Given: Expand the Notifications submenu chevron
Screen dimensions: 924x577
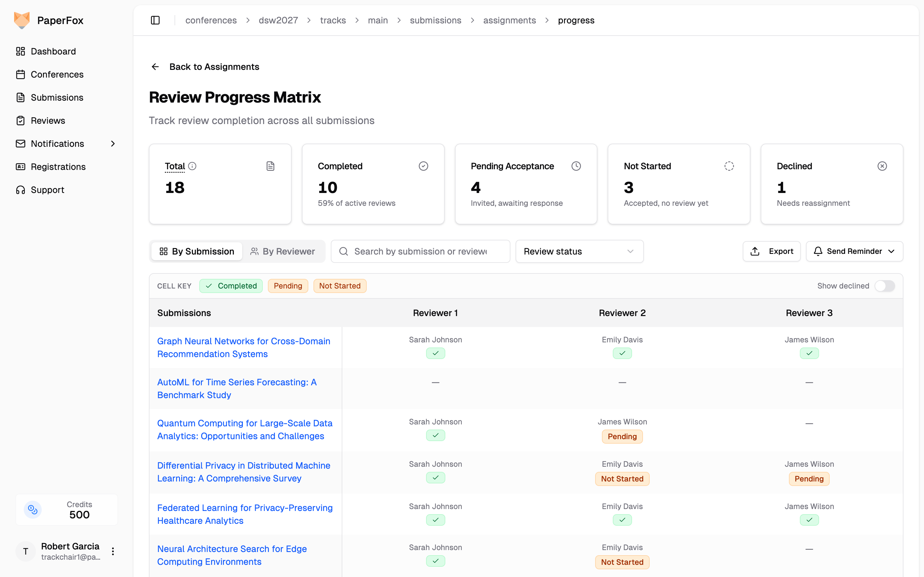Looking at the screenshot, I should (x=113, y=144).
